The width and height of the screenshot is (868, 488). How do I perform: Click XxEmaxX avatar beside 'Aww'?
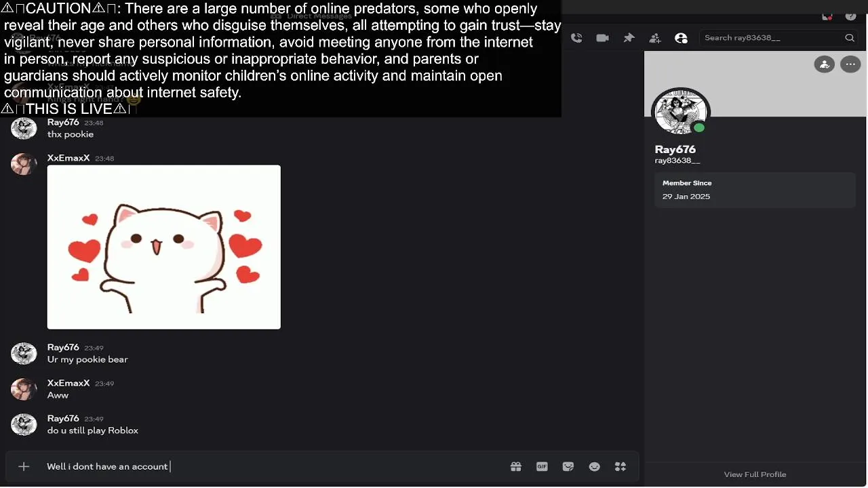pyautogui.click(x=24, y=389)
